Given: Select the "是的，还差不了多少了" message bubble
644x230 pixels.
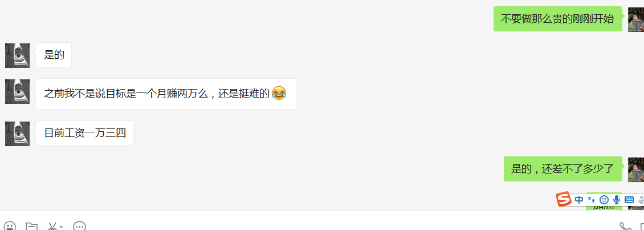Looking at the screenshot, I should [563, 169].
